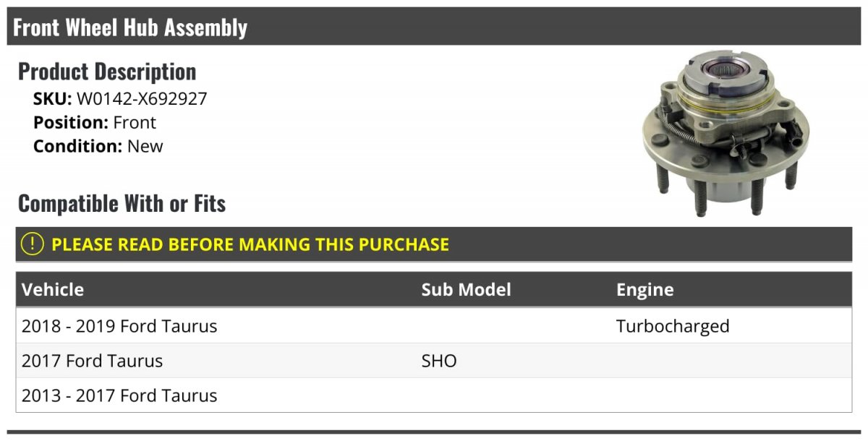
Task: Click the Engine column header
Action: click(x=644, y=290)
